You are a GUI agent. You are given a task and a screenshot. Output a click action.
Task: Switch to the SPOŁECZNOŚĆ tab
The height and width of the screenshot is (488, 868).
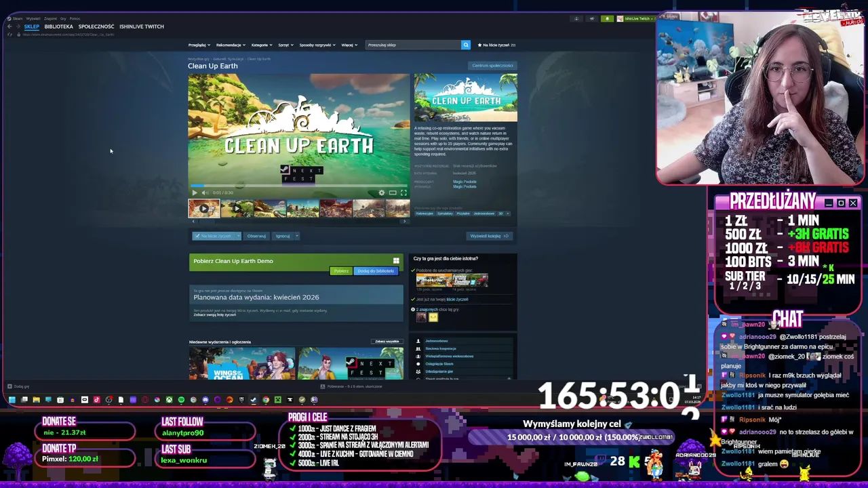point(96,26)
